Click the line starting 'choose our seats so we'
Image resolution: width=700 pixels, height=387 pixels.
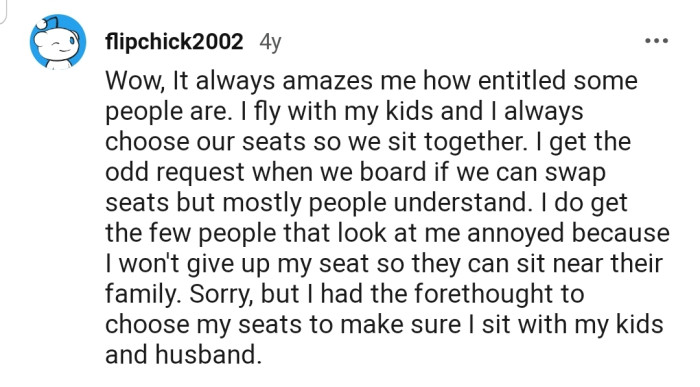coord(368,141)
